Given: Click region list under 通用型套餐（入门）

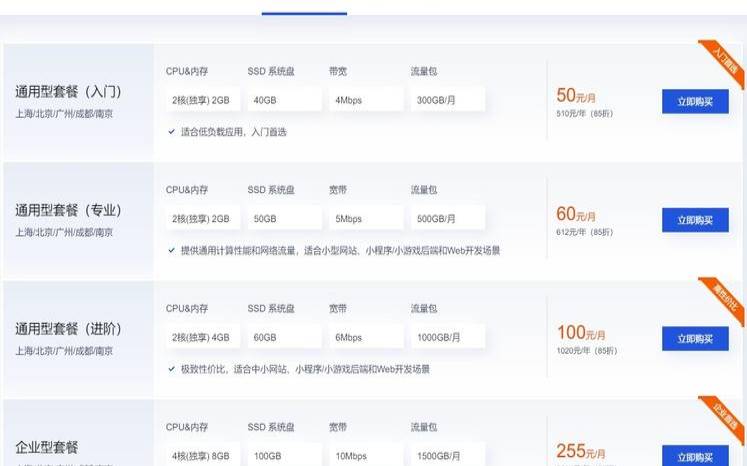Looking at the screenshot, I should coord(64,114).
